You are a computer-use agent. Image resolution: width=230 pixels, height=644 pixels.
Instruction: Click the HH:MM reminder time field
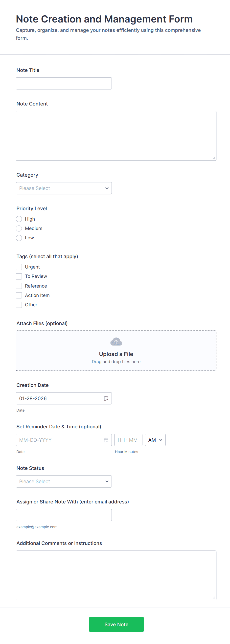pos(128,440)
